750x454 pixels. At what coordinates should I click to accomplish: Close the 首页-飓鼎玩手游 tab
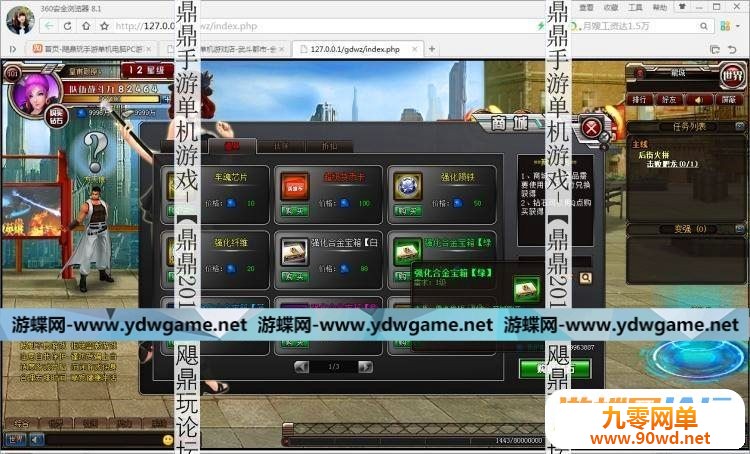pos(149,49)
